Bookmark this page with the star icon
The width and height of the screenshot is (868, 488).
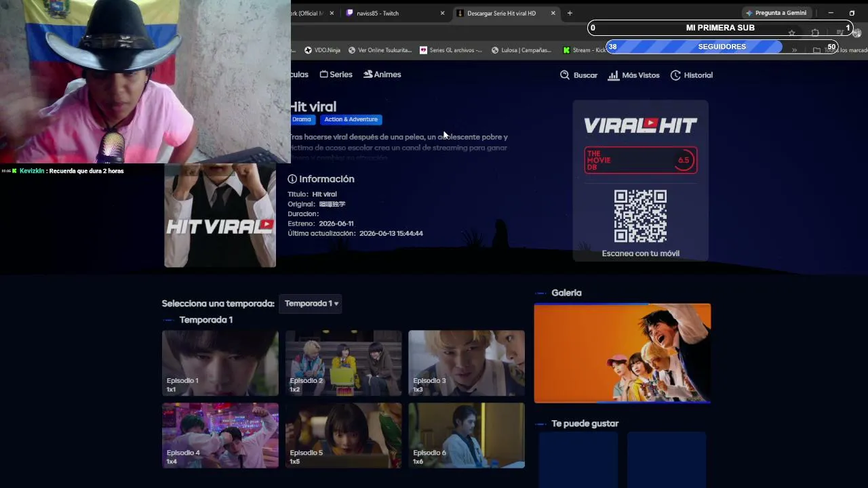[791, 33]
